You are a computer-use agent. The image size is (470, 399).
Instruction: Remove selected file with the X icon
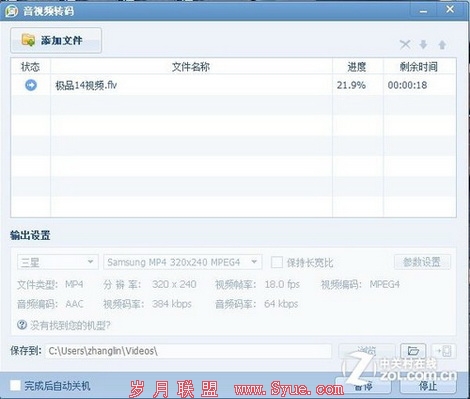click(405, 44)
